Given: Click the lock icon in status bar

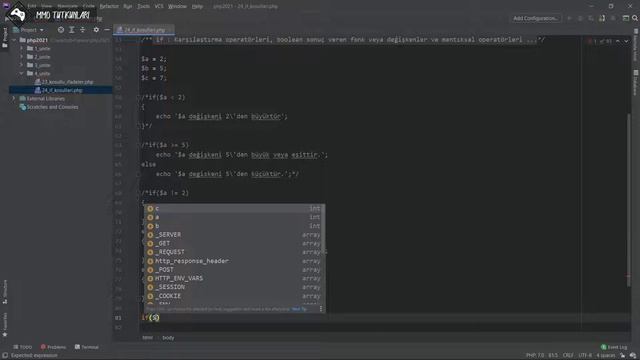Looking at the screenshot, I should coord(622,356).
